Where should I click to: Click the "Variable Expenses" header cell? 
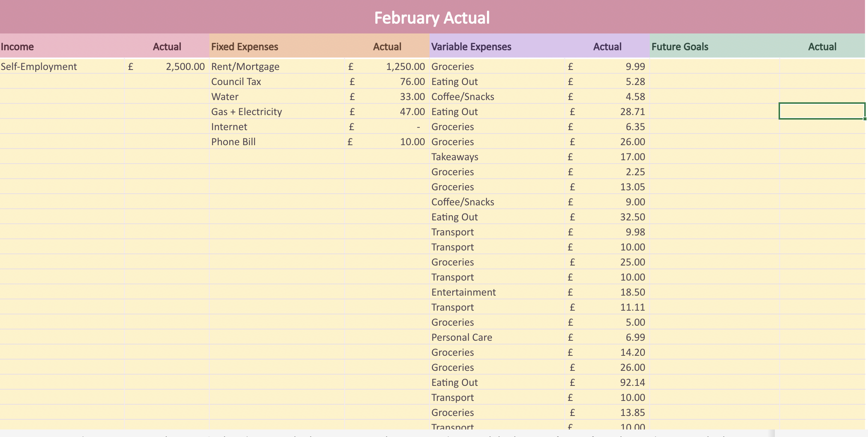click(497, 47)
